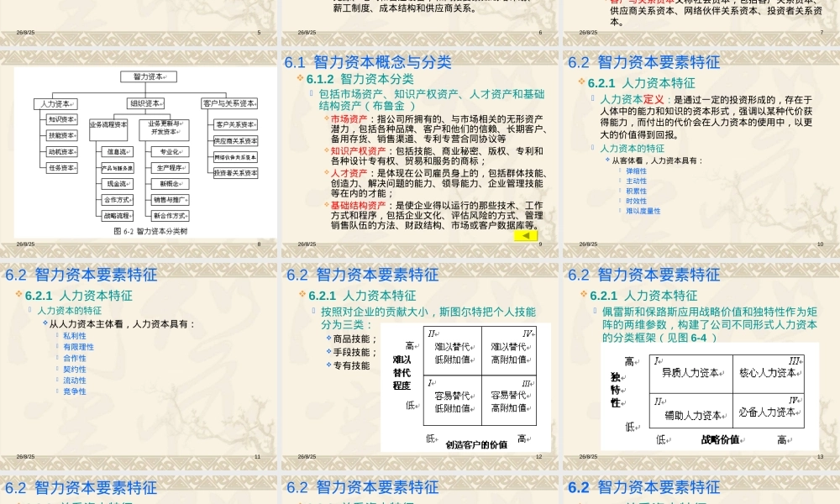The width and height of the screenshot is (840, 504).
Task: Click the yellow back-arrow button on slide 9
Action: click(526, 236)
